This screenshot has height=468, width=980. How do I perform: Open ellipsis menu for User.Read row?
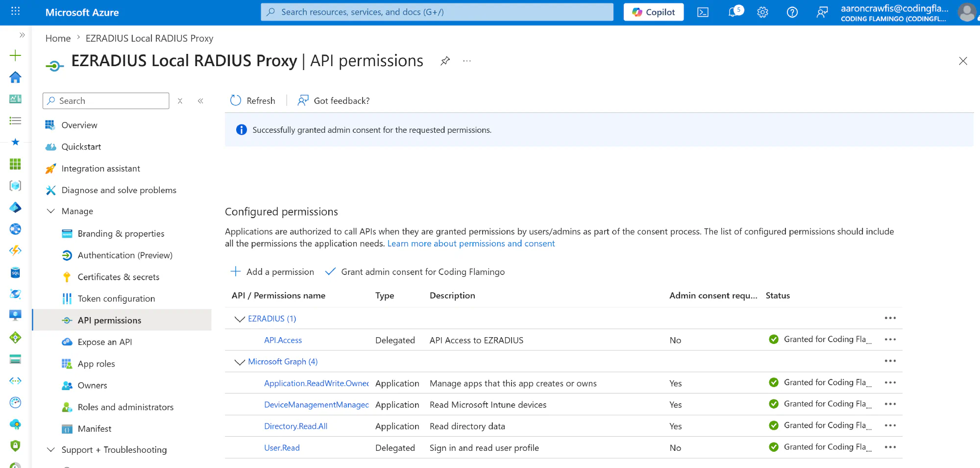coord(890,447)
